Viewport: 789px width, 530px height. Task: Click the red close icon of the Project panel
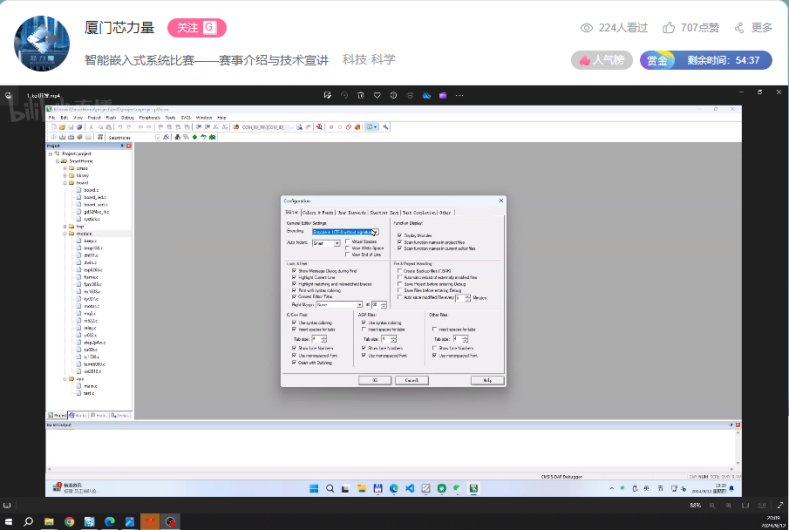pyautogui.click(x=129, y=146)
